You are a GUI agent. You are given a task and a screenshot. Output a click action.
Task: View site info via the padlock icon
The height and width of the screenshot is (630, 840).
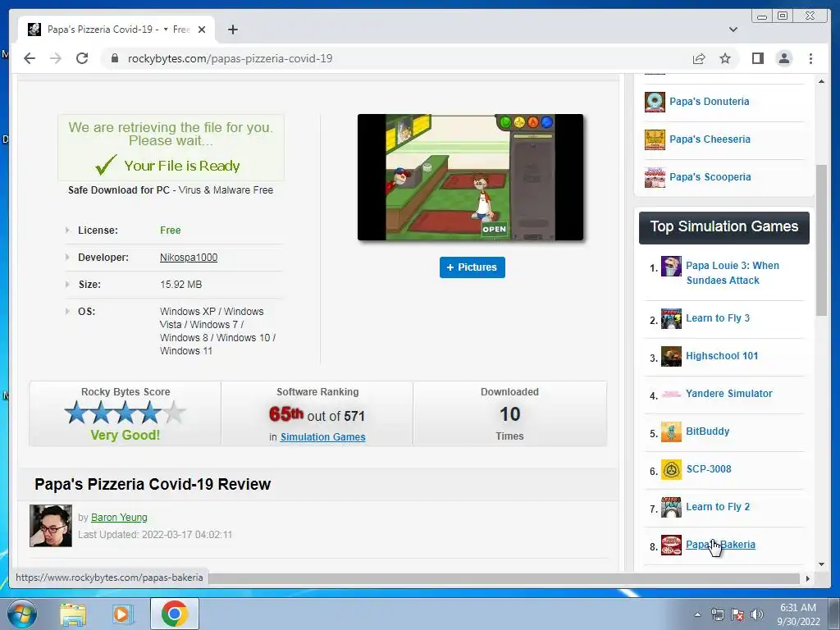click(114, 58)
